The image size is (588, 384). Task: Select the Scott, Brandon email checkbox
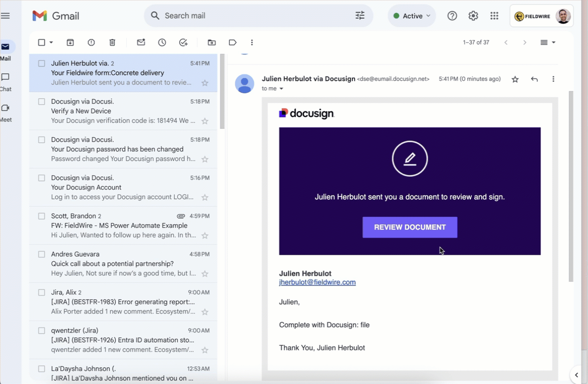pyautogui.click(x=42, y=216)
